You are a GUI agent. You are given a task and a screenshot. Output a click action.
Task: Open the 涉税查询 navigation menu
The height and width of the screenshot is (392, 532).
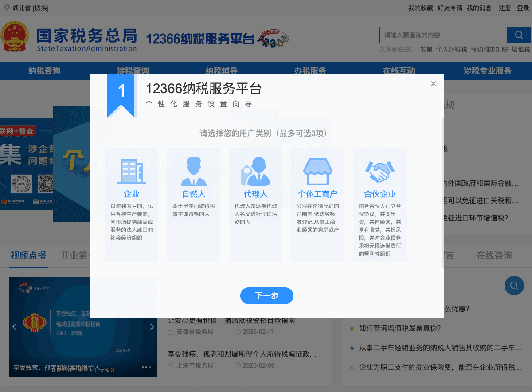(x=132, y=71)
